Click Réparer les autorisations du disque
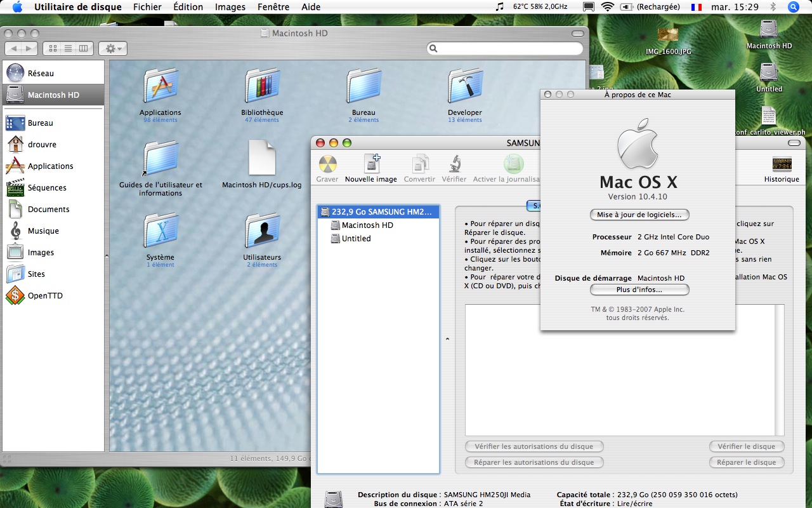 pyautogui.click(x=534, y=462)
